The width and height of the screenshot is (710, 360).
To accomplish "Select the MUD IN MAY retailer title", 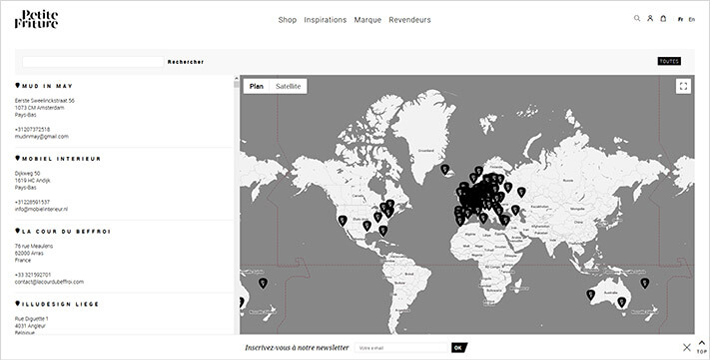I will (x=47, y=86).
